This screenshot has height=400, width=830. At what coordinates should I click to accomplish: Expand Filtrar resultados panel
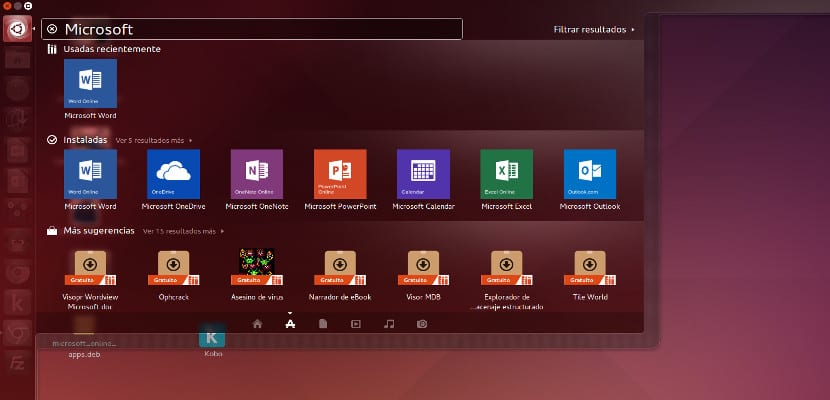pos(594,30)
